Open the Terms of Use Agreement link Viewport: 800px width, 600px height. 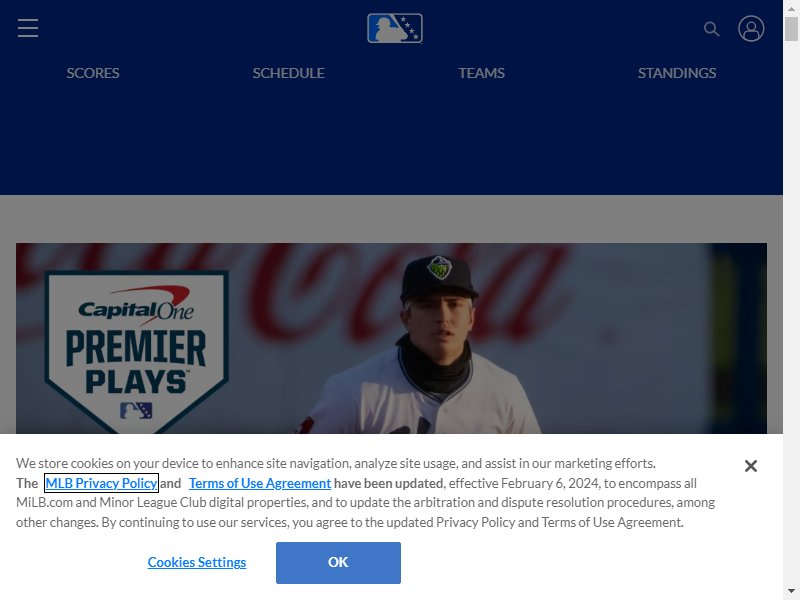click(x=260, y=483)
